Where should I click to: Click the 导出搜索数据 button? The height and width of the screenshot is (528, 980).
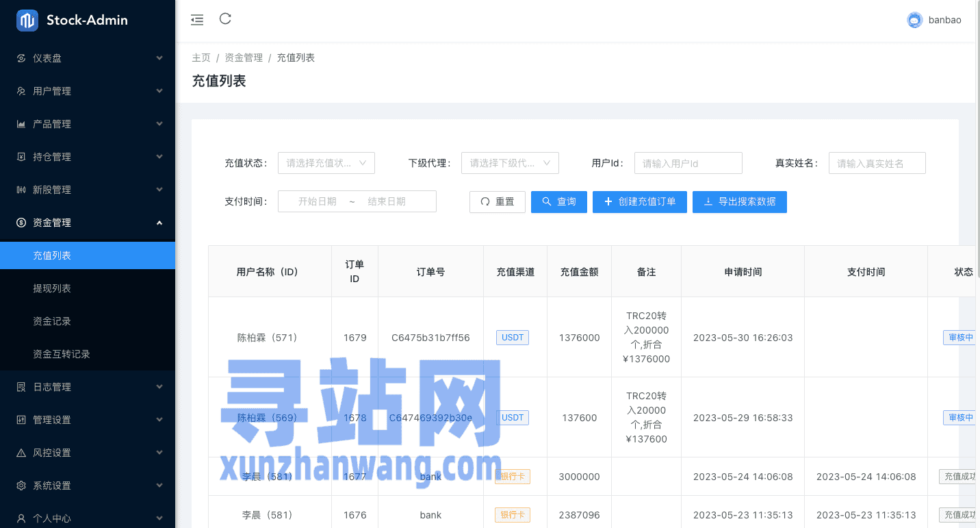[x=740, y=202]
